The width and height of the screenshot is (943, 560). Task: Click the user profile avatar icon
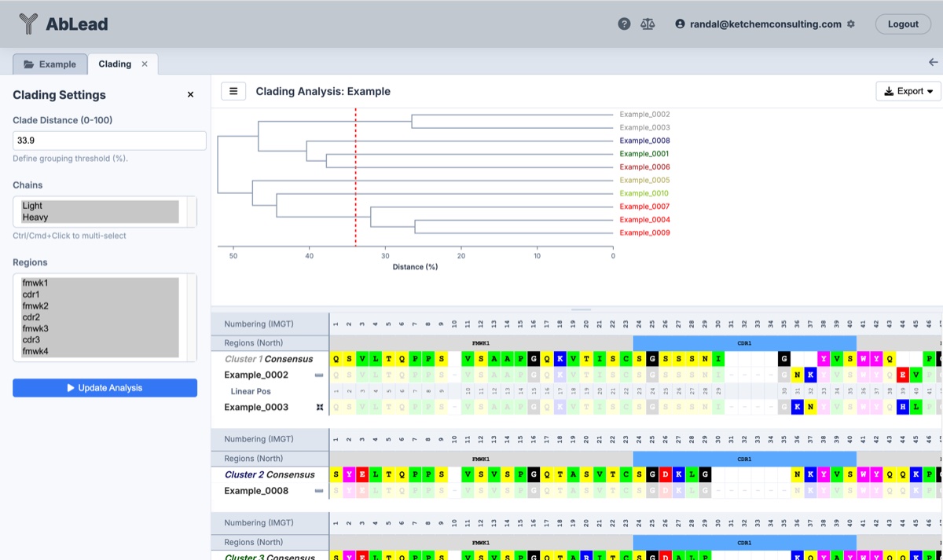pyautogui.click(x=680, y=24)
